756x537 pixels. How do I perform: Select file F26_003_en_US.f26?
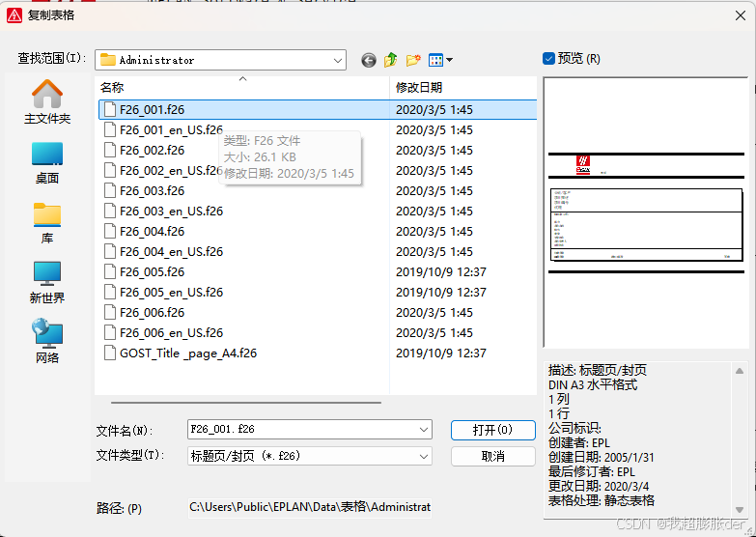pos(171,211)
